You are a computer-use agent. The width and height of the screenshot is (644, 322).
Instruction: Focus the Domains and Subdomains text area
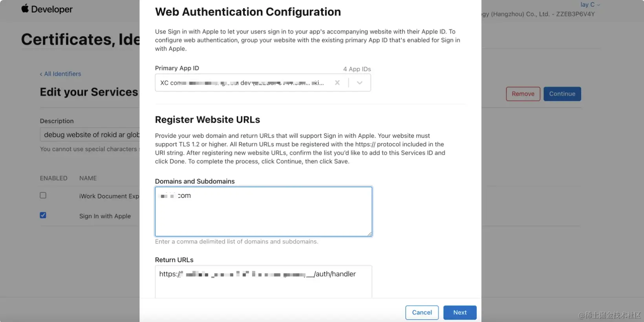pyautogui.click(x=263, y=215)
